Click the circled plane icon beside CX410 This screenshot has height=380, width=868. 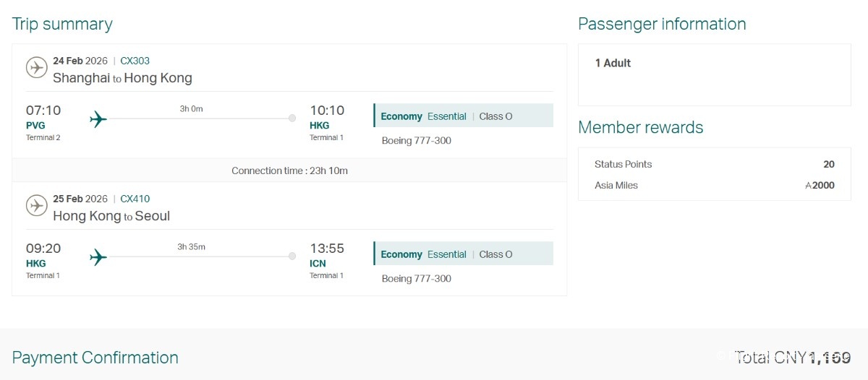[x=37, y=205]
